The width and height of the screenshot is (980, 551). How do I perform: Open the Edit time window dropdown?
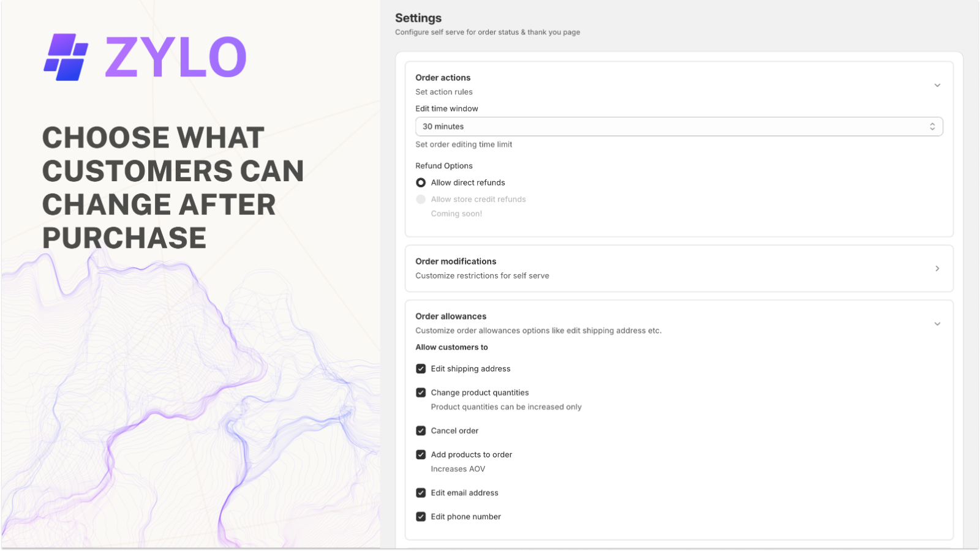click(x=679, y=127)
